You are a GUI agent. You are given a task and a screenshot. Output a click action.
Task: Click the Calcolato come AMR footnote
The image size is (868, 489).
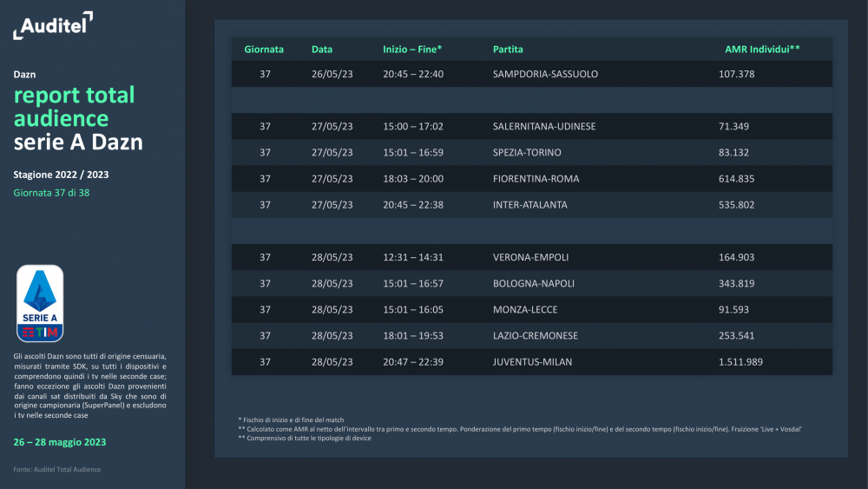click(520, 429)
